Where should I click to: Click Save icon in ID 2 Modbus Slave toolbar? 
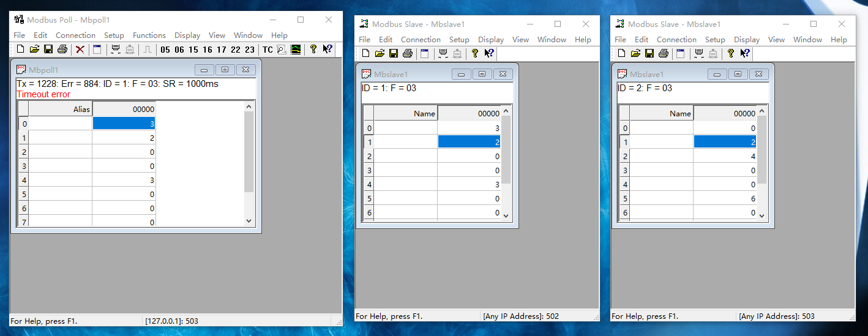click(649, 53)
